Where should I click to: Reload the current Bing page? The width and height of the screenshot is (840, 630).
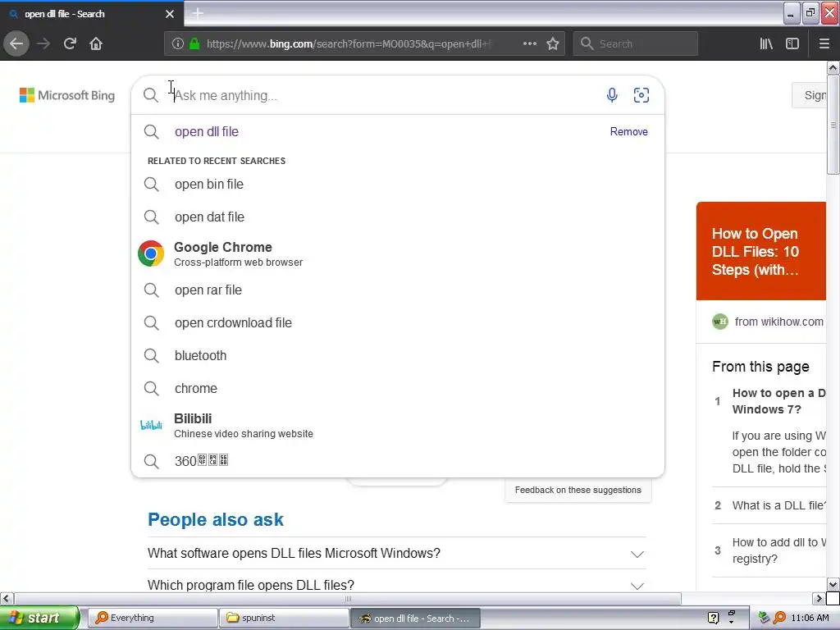pos(70,43)
